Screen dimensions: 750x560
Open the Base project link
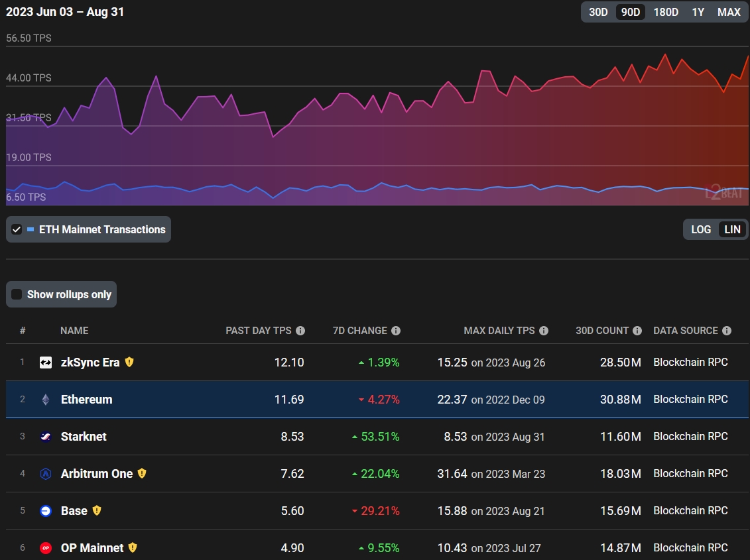74,511
